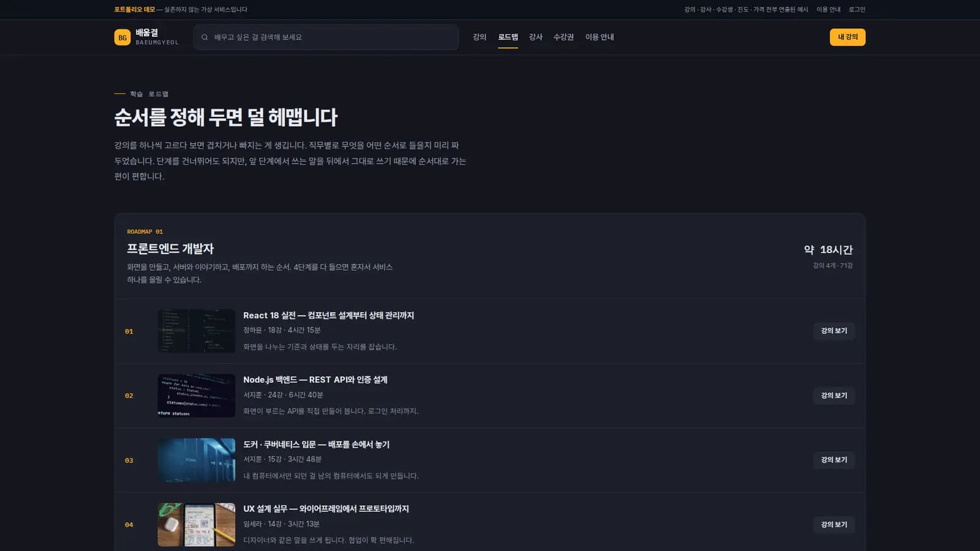Click the 순서를 정해 두면 덜 헤맵니다 heading
Viewport: 980px width, 551px height.
click(226, 117)
